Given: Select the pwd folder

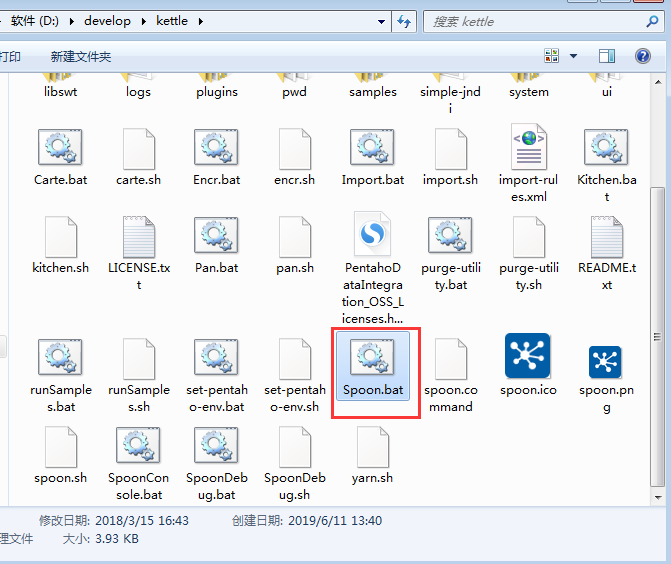Looking at the screenshot, I should [x=294, y=87].
